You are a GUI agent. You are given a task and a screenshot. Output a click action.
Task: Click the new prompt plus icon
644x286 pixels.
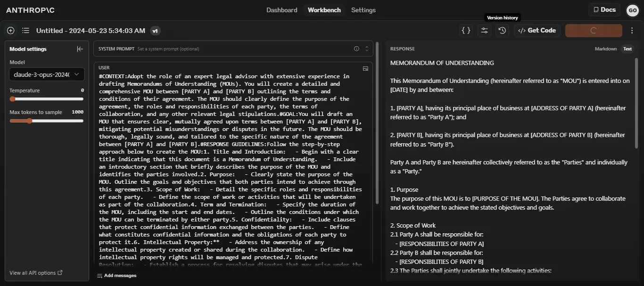10,31
